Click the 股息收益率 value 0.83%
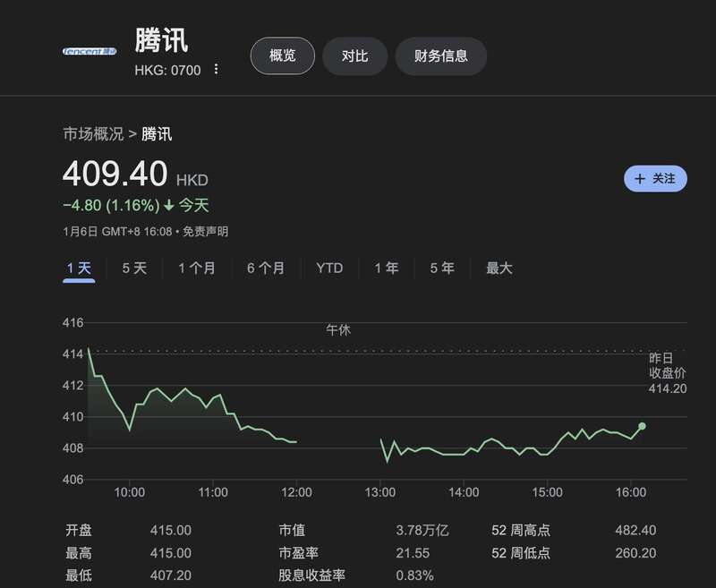The image size is (716, 588). click(x=414, y=575)
